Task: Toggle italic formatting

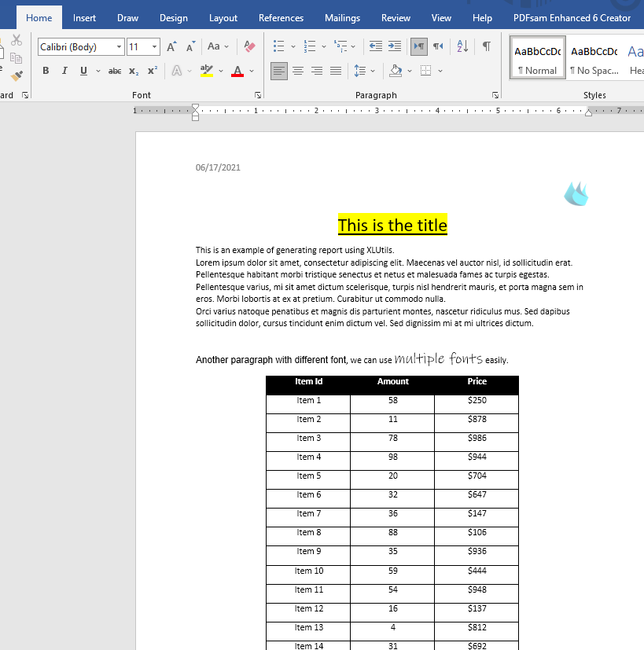Action: 64,71
